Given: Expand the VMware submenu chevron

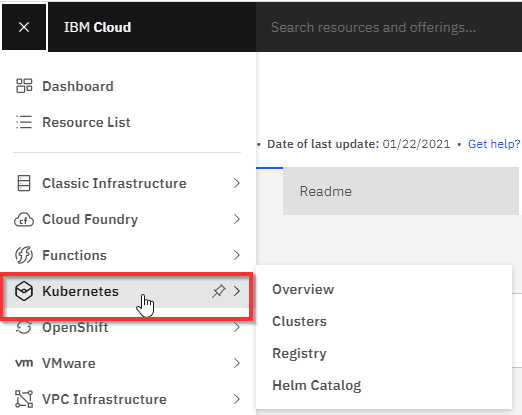Looking at the screenshot, I should click(x=237, y=363).
